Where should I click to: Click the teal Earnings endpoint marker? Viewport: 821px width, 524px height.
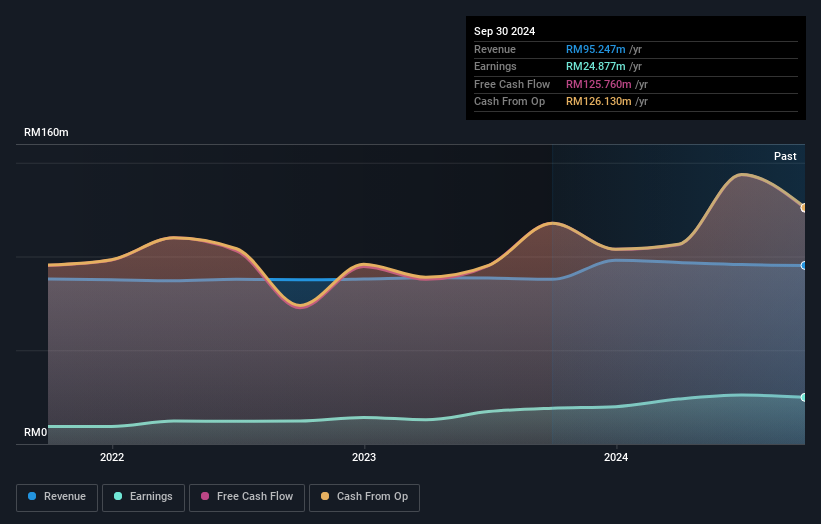click(x=804, y=397)
